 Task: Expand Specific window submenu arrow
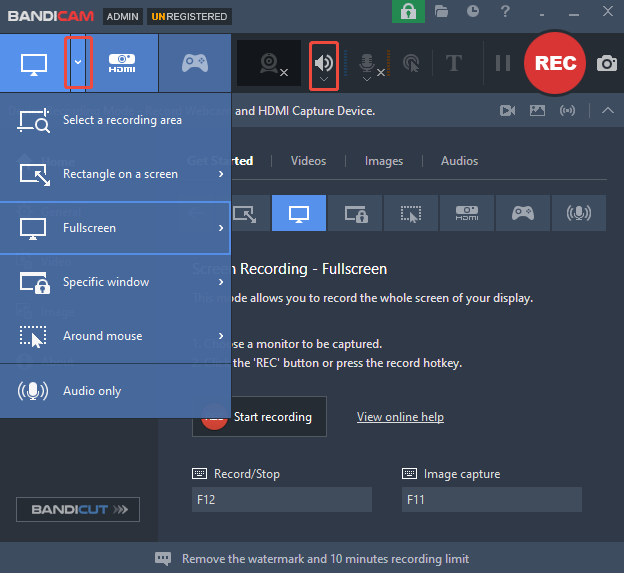coord(221,282)
